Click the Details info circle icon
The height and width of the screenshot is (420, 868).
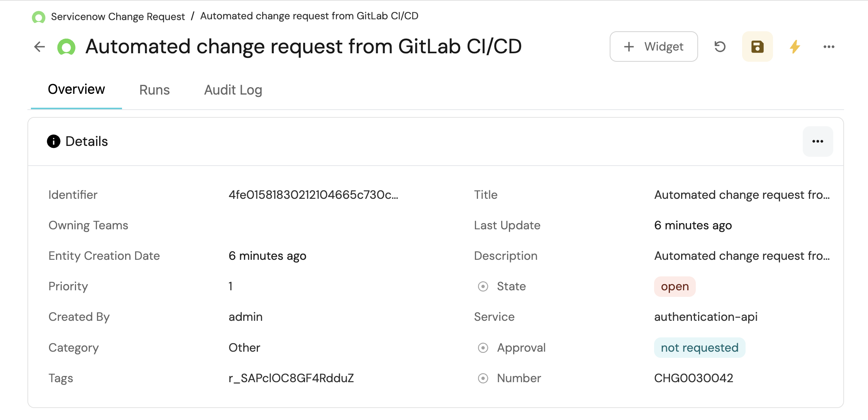(54, 141)
